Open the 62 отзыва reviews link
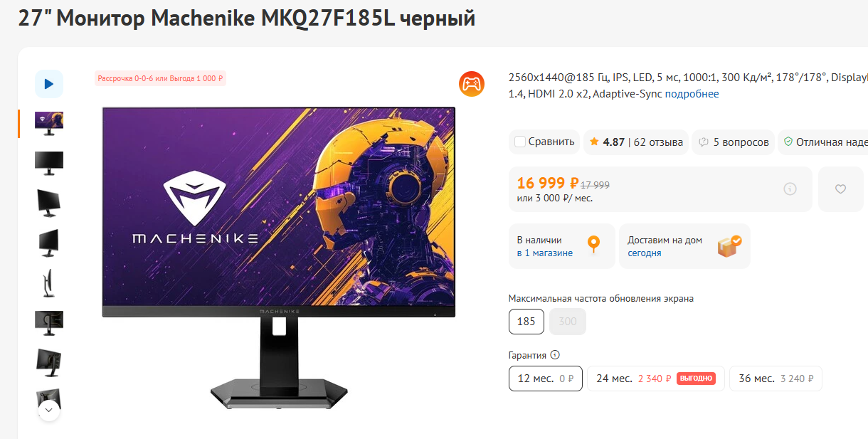868x439 pixels. [658, 142]
